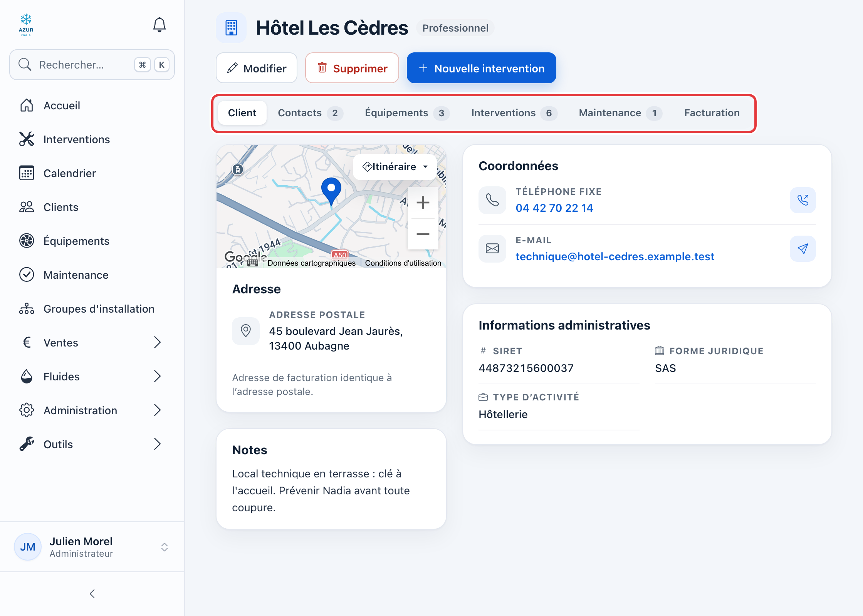Click the building icon beside Hôtel Les Cèdres

pyautogui.click(x=231, y=28)
